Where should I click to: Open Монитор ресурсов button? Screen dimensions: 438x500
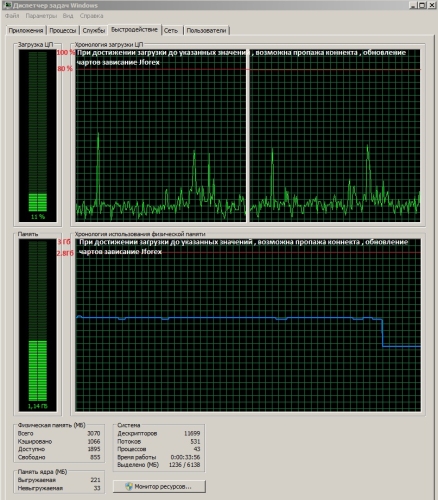click(159, 486)
